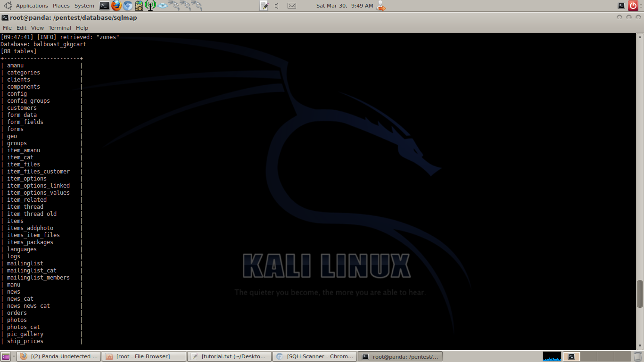Click the "item_files_customer" table name
644x362 pixels.
38,172
